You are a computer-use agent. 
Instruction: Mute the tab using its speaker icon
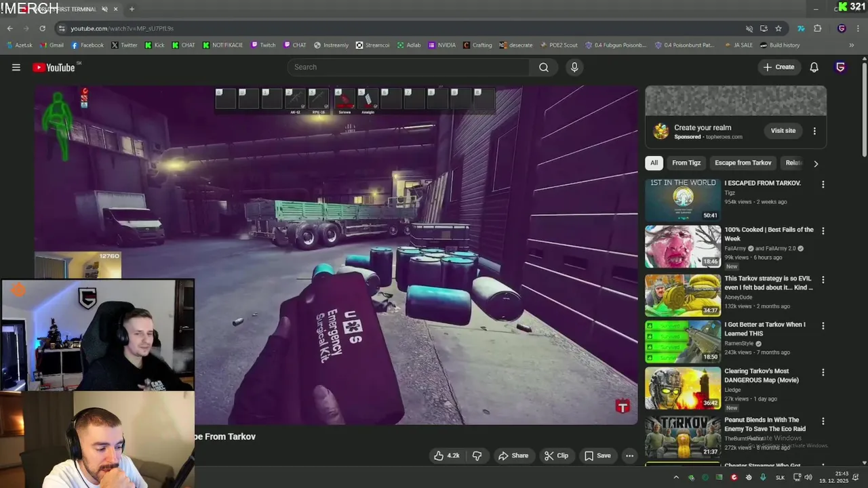[x=104, y=9]
